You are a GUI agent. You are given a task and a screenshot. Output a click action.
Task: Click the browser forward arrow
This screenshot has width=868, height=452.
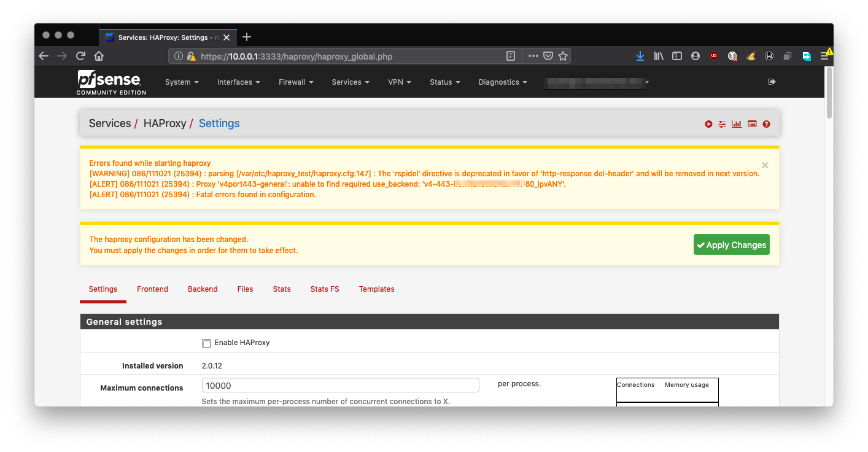tap(62, 56)
